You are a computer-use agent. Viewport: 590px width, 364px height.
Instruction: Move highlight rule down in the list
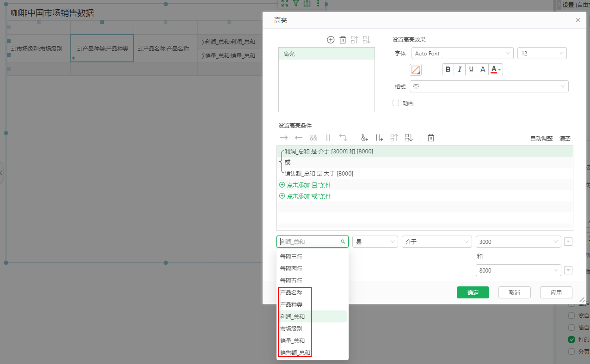pyautogui.click(x=367, y=40)
